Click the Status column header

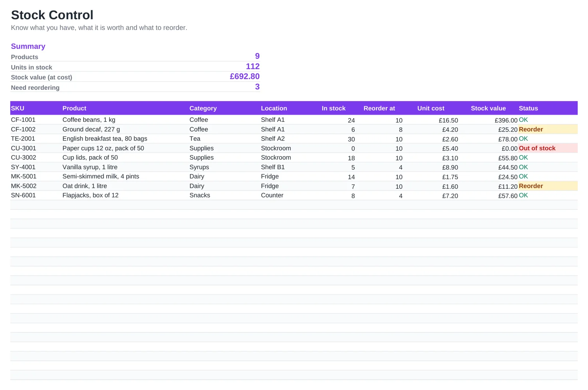(528, 108)
